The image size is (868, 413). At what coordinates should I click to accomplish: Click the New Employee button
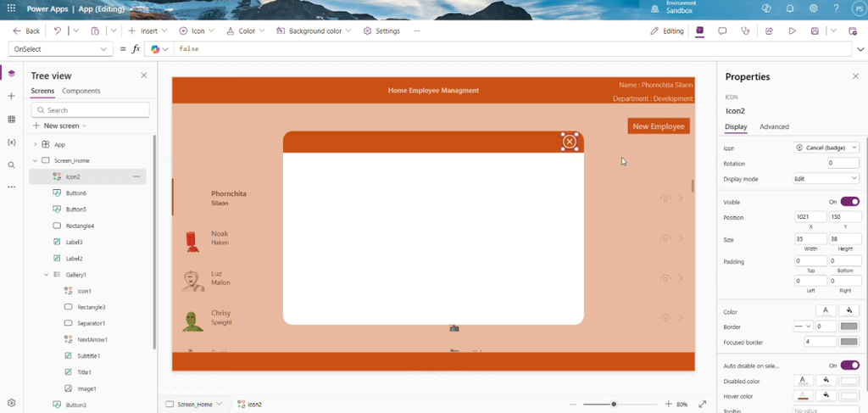[658, 126]
